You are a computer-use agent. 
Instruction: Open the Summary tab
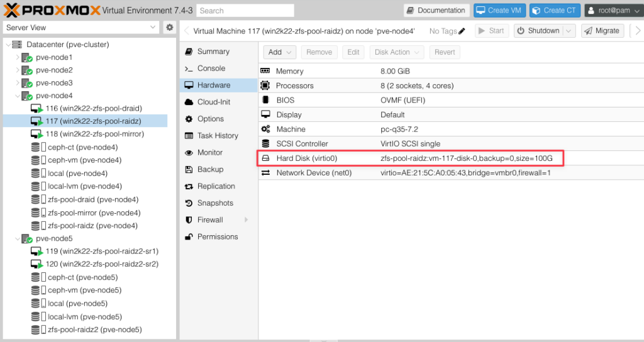coord(218,52)
